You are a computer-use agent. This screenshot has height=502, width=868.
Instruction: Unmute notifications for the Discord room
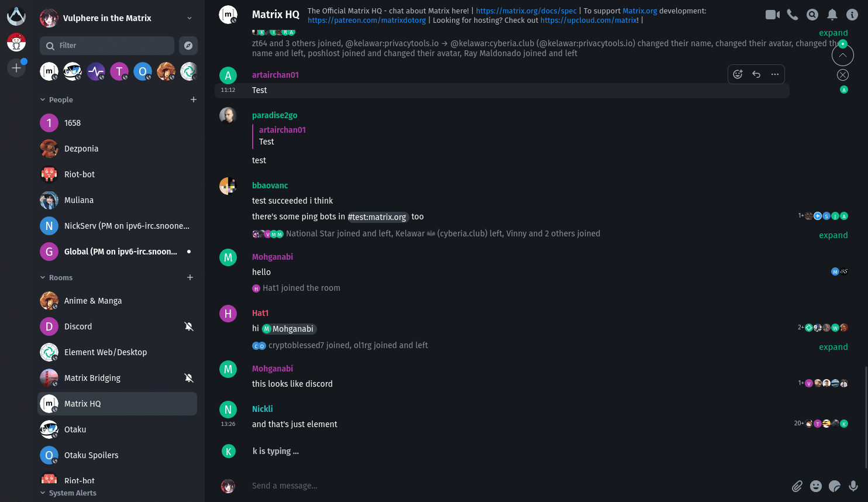[189, 326]
